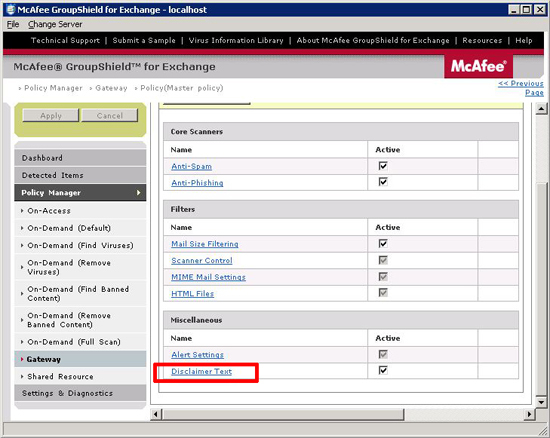Toggle Mail Size Filtering Active checkbox
Screen dimensions: 550x438
[383, 243]
